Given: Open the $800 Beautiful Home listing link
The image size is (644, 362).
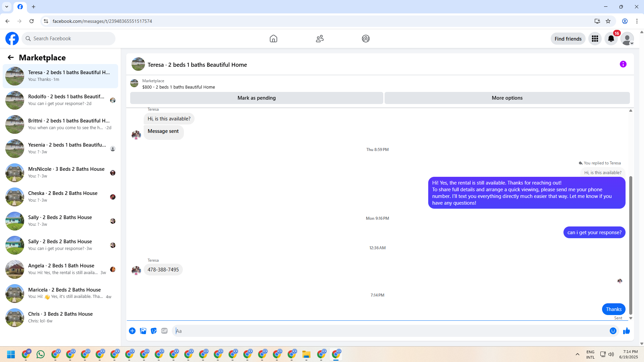Looking at the screenshot, I should (x=179, y=87).
